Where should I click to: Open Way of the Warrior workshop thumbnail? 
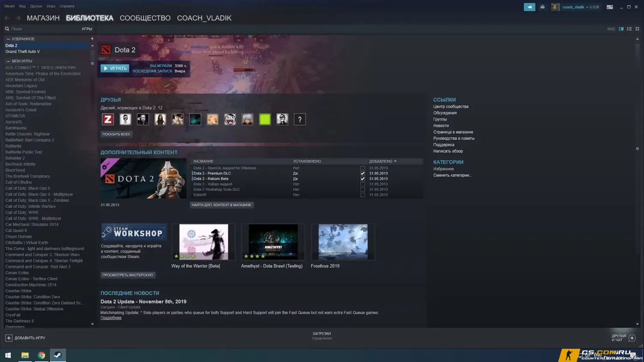click(x=204, y=242)
